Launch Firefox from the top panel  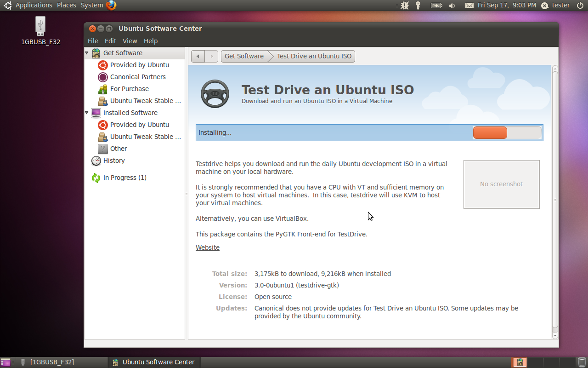111,6
